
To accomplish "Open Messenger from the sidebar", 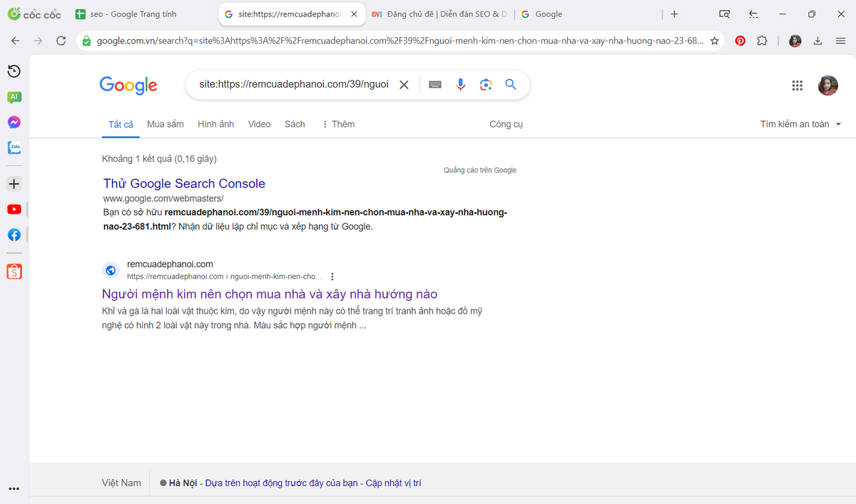I will coord(14,123).
